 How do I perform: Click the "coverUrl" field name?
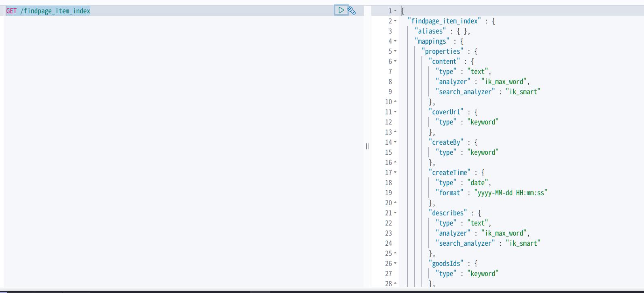click(446, 112)
